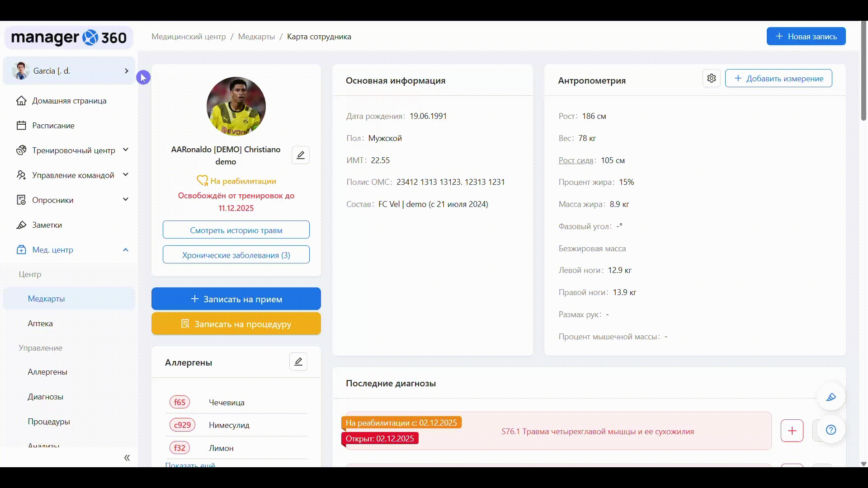Expand the Тренировочный центр submenu

tap(126, 150)
